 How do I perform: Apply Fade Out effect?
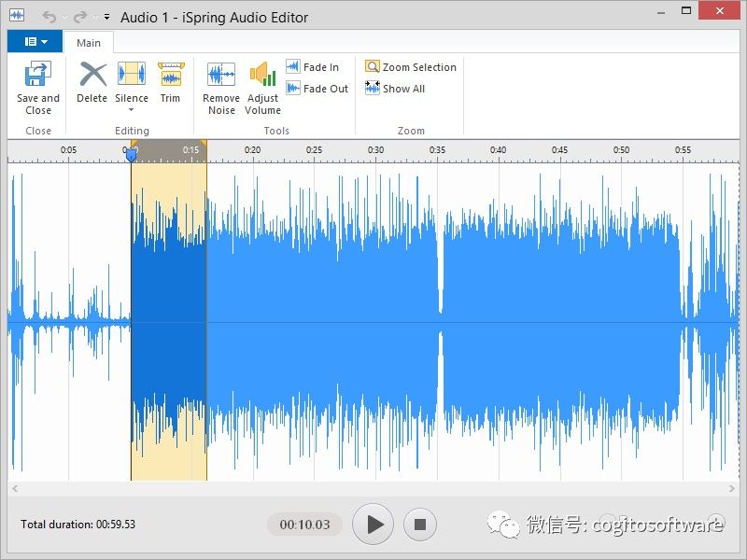click(x=317, y=89)
